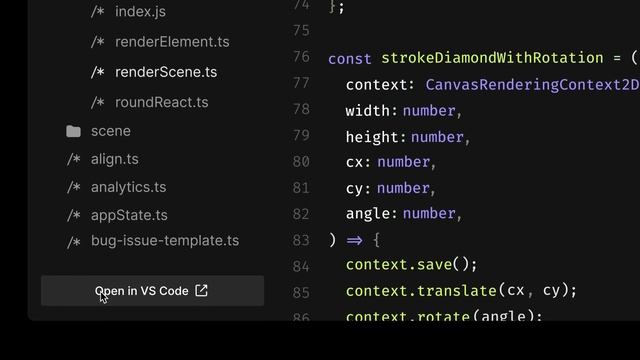Click CanvasRenderingContext2D type text
The image size is (640, 360).
pos(532,84)
